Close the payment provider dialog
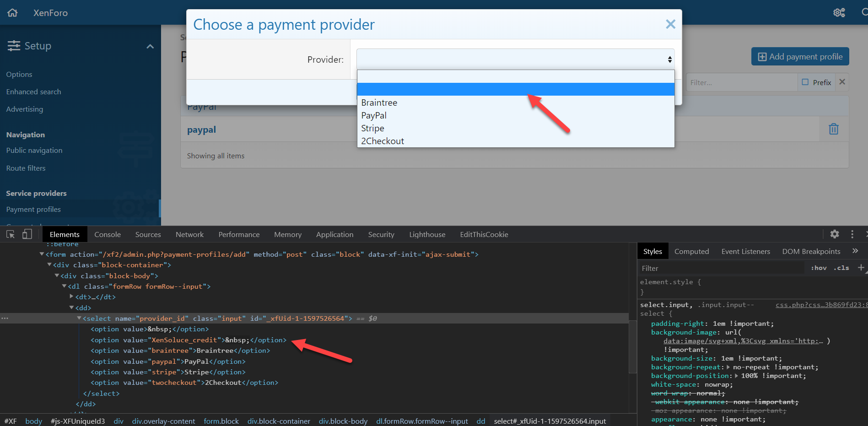The image size is (868, 426). click(670, 24)
